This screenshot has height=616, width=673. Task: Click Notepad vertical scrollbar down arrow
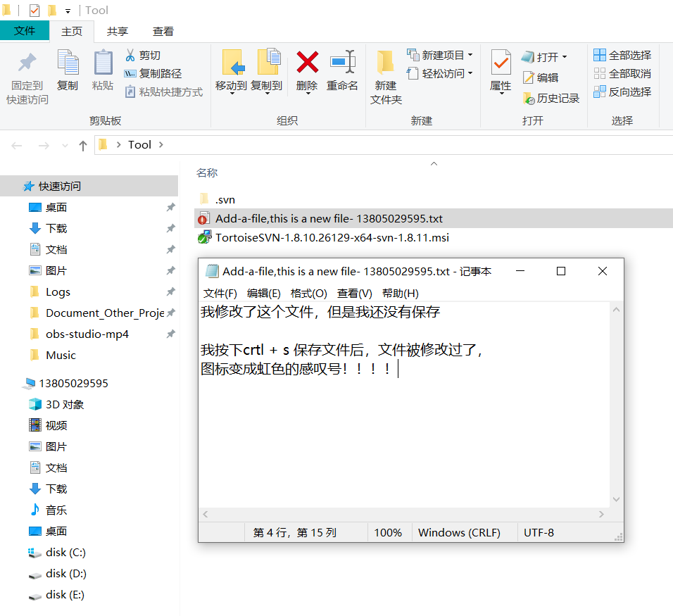click(617, 499)
